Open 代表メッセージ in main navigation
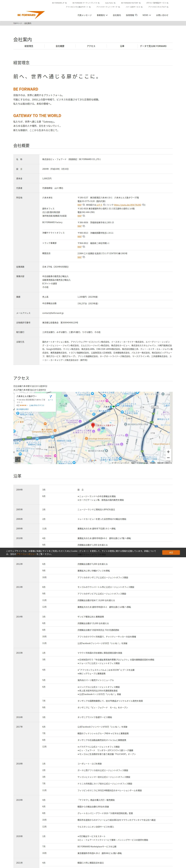Image resolution: width=186 pixels, height=868 pixels. point(84,15)
